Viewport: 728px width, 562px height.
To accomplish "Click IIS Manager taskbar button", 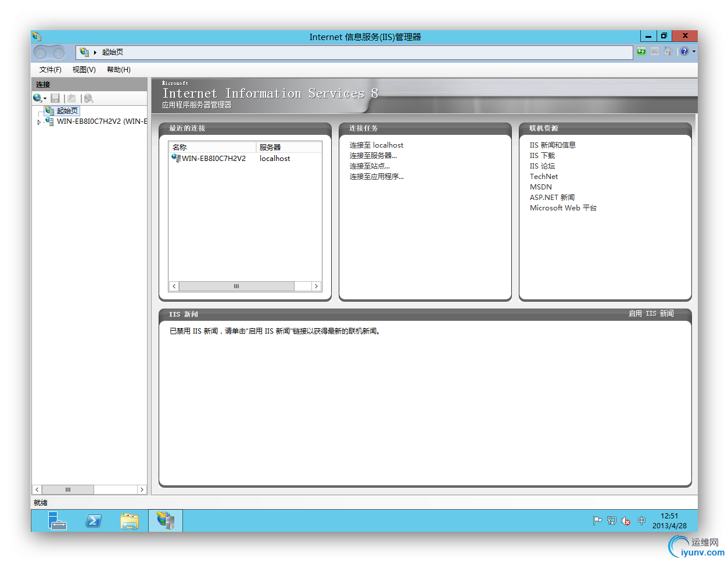I will (x=166, y=521).
